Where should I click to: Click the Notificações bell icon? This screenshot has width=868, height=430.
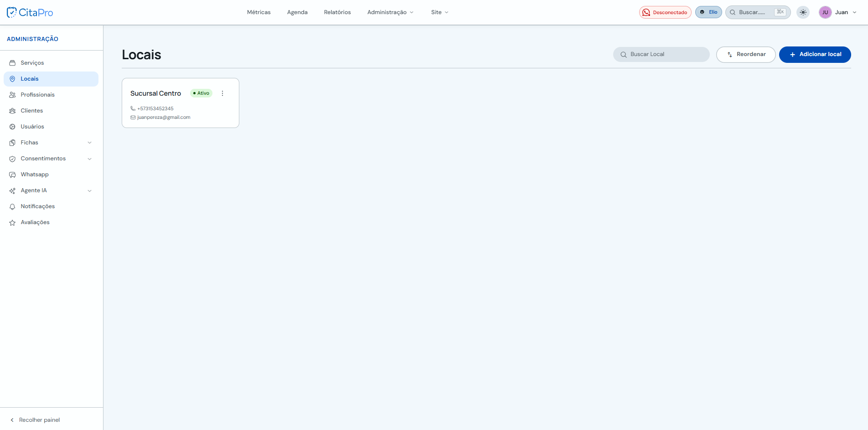12,207
